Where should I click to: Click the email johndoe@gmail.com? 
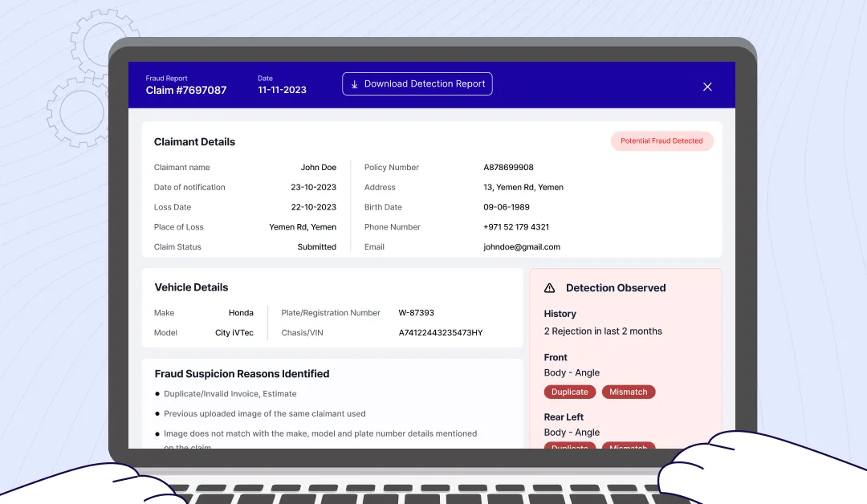click(522, 247)
